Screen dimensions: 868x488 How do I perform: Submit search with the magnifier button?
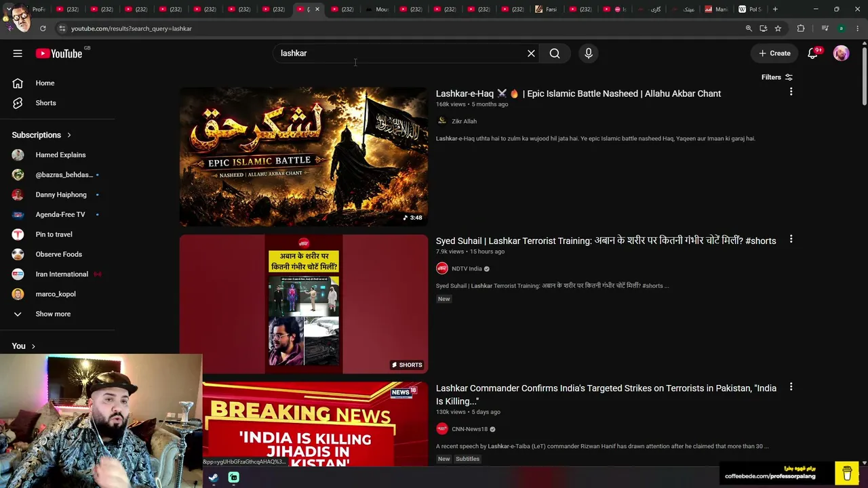555,54
